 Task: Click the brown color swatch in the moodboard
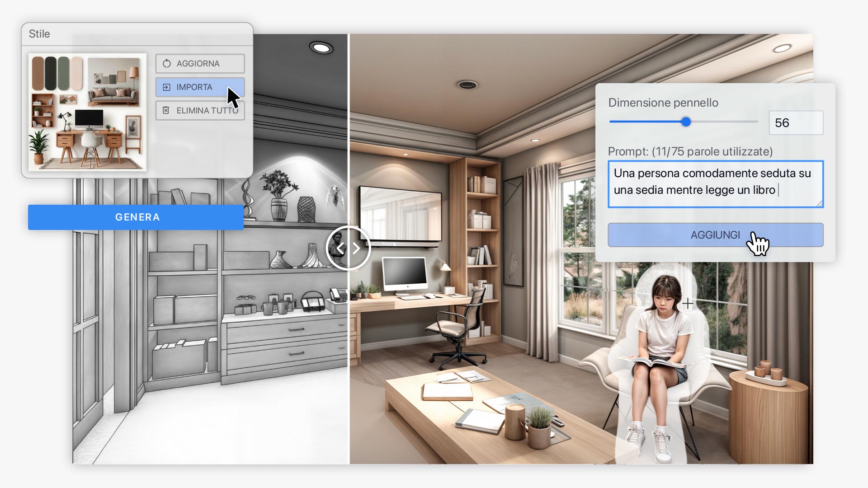pos(38,73)
